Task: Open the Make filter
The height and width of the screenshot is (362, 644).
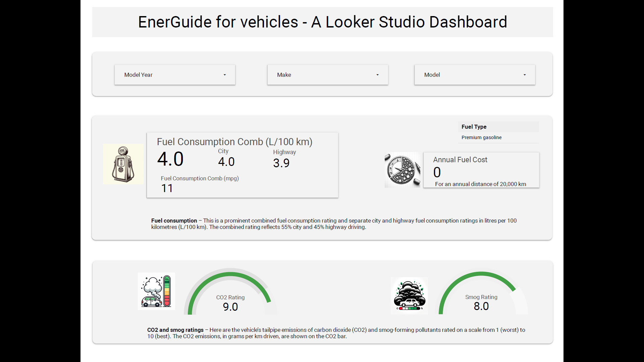Action: pos(327,75)
